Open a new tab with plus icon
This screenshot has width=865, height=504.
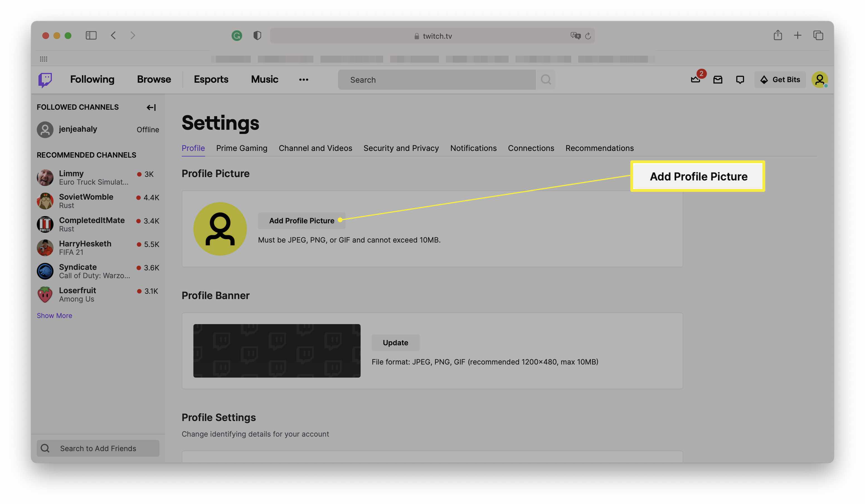(x=798, y=35)
